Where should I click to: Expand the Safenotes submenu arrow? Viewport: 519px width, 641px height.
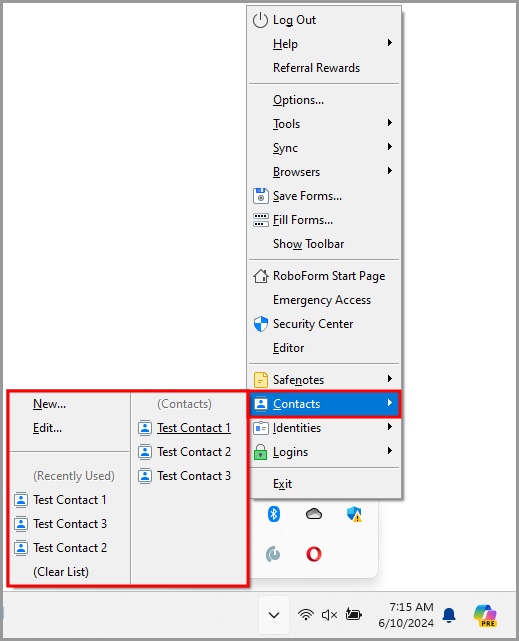click(x=389, y=379)
